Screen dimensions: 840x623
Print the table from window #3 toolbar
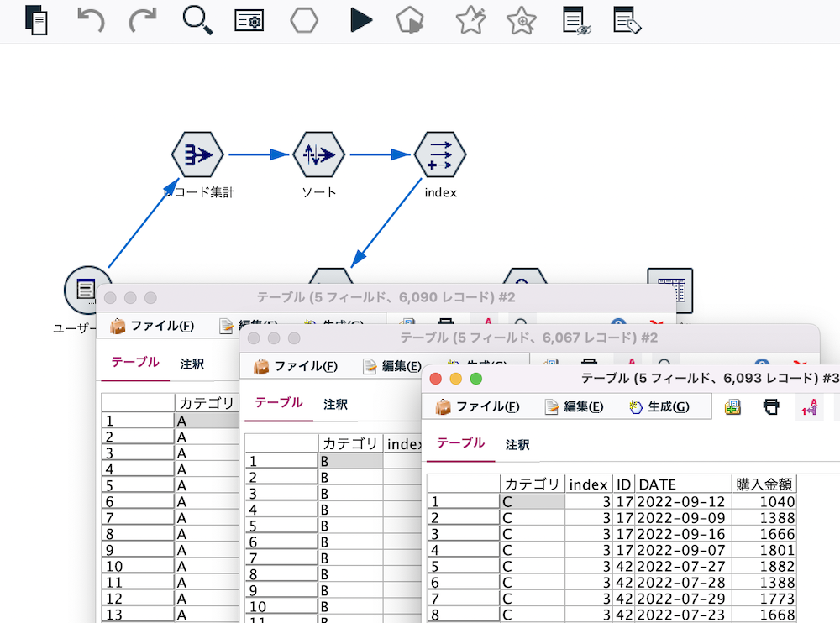(772, 406)
